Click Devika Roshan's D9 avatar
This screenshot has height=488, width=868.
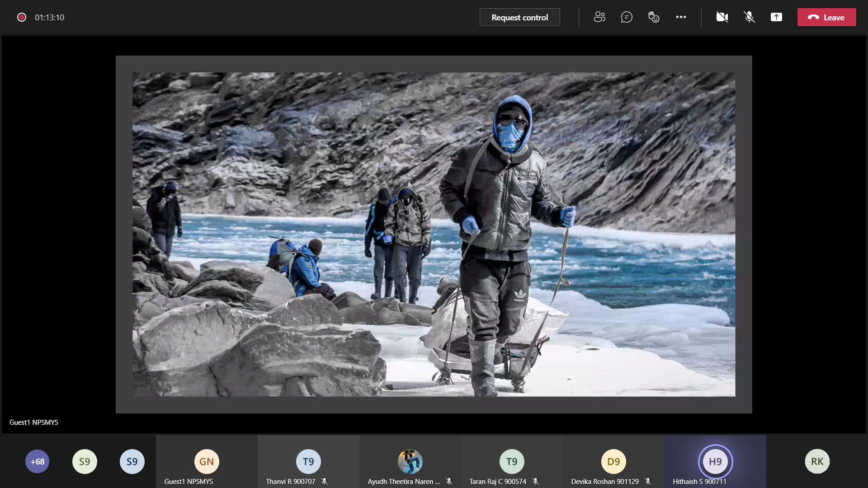click(x=613, y=461)
